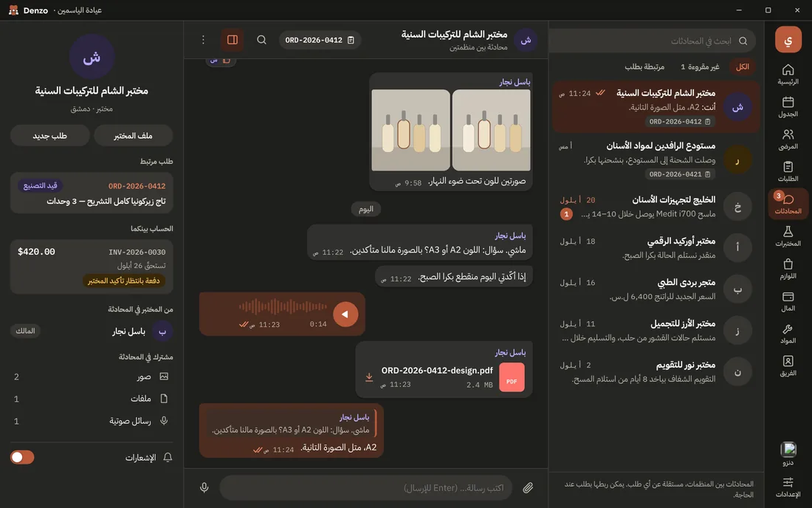Open the المواد materials sidebar icon
Viewport: 812px width, 508px height.
tap(788, 334)
